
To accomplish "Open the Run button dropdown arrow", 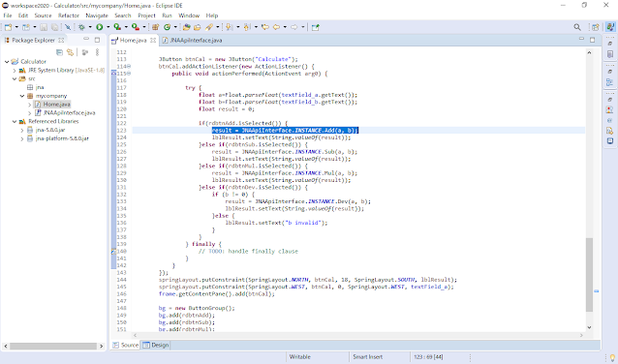I will [108, 27].
